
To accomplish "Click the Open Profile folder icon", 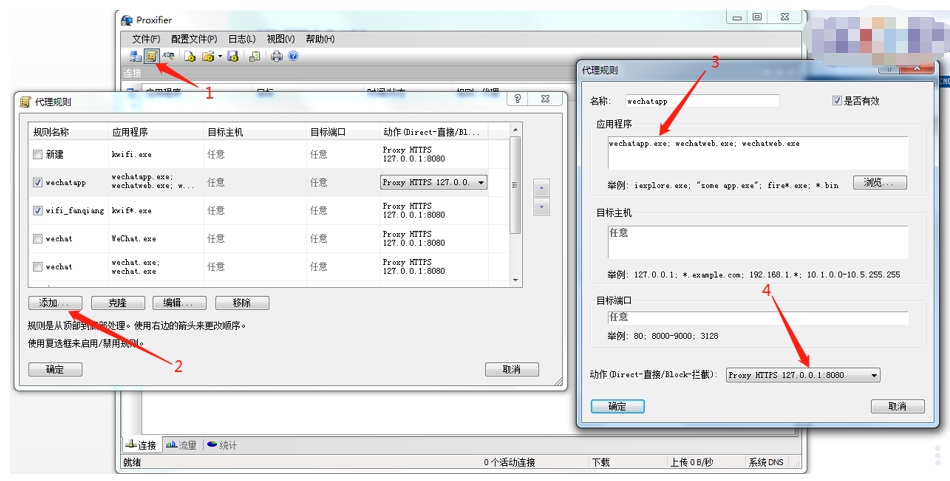I will (x=208, y=56).
